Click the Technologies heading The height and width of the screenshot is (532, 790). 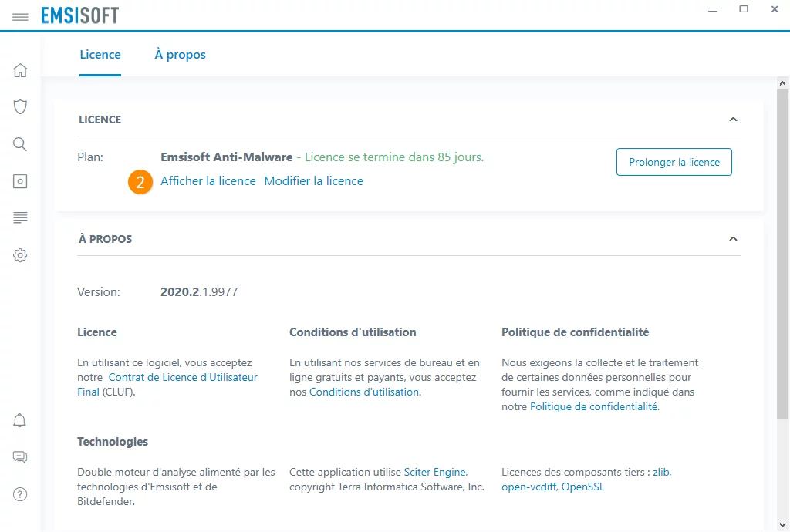point(113,441)
